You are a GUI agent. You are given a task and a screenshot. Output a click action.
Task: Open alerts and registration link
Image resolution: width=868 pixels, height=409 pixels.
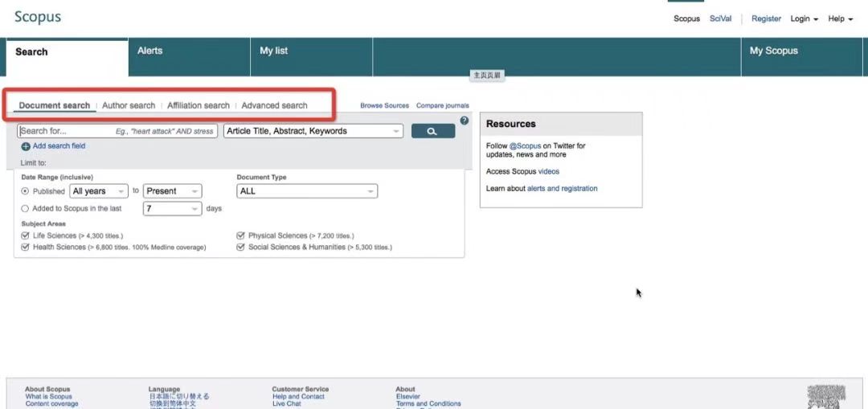click(x=562, y=189)
